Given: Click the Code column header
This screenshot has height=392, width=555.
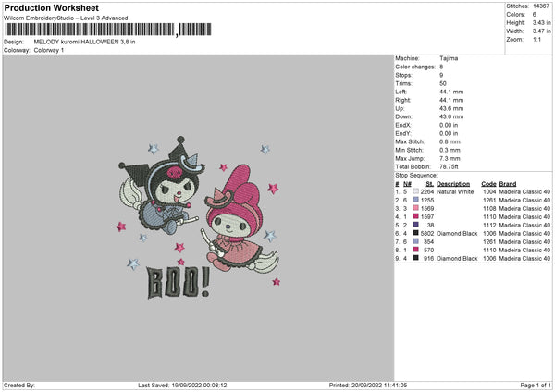Looking at the screenshot, I should pyautogui.click(x=488, y=184).
